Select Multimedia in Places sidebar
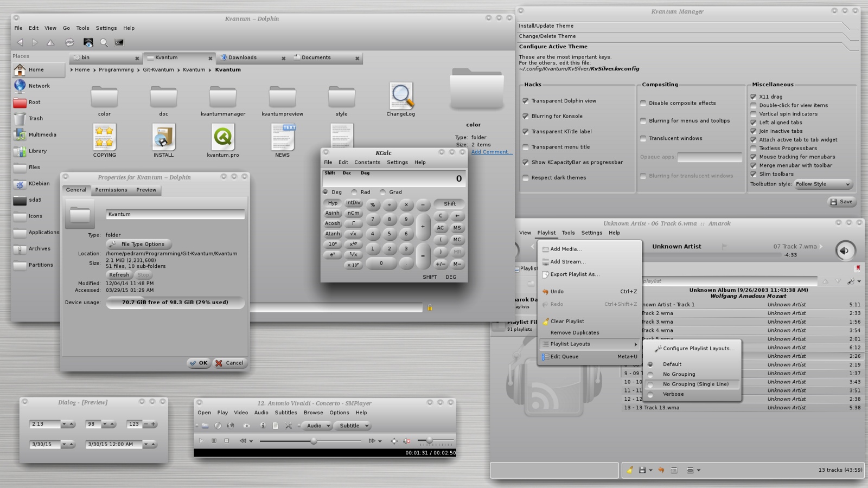This screenshot has height=488, width=868. tap(39, 134)
